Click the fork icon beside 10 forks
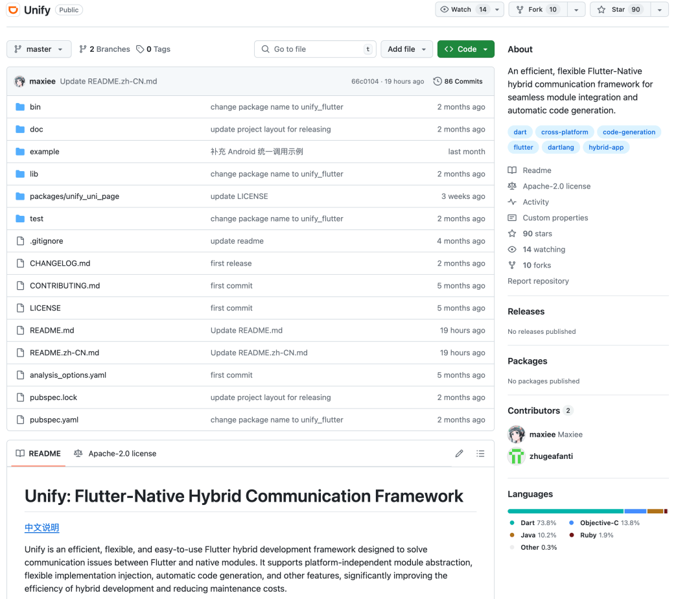 click(512, 265)
